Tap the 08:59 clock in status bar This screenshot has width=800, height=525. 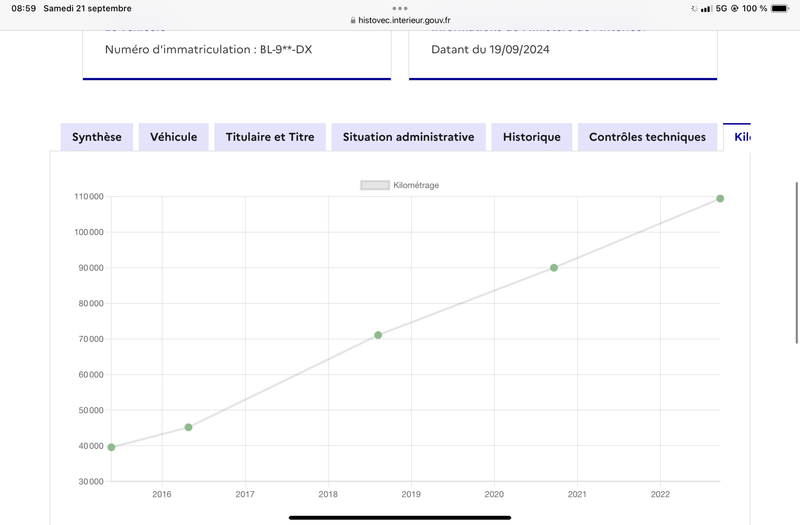click(x=23, y=8)
